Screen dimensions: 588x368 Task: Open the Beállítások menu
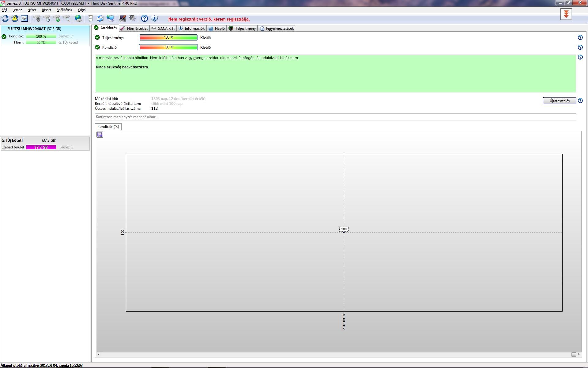click(64, 10)
